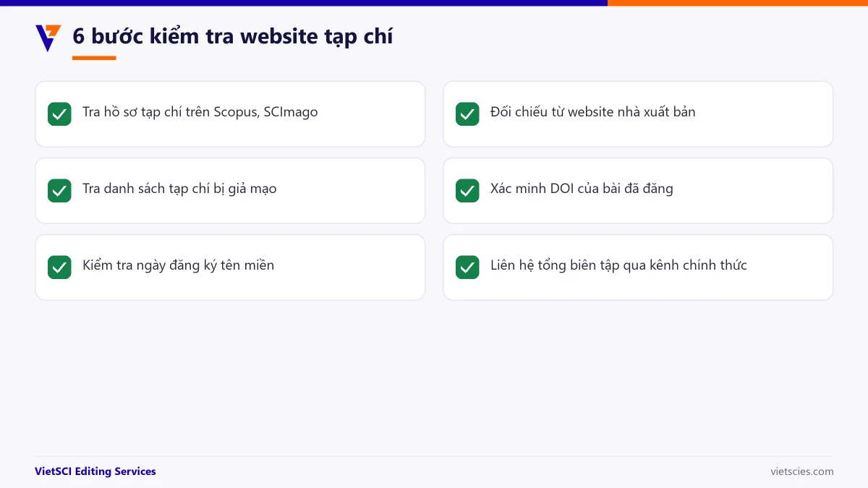Click 'VietSCI Editing Services' footer text
This screenshot has height=488, width=868.
pyautogui.click(x=95, y=471)
